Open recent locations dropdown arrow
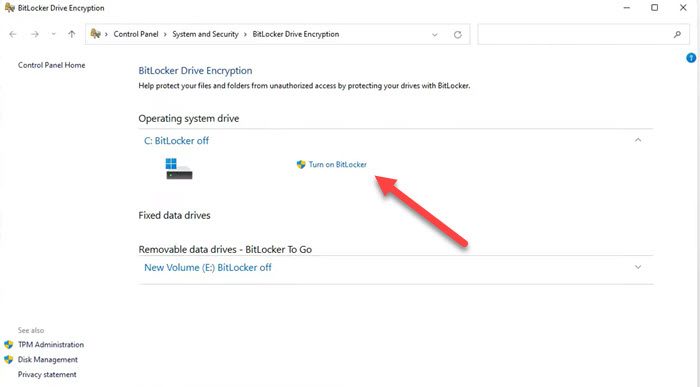Viewport: 700px width, 387px height. [54, 34]
